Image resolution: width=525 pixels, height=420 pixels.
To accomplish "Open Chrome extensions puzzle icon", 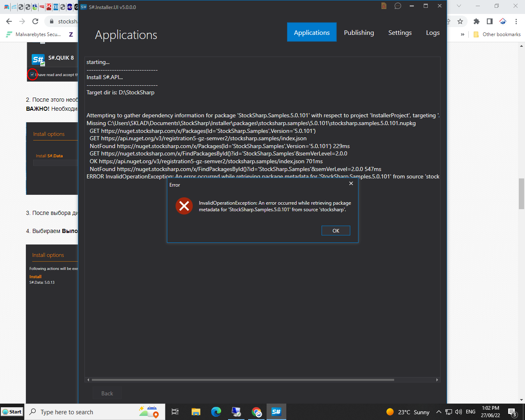I will pyautogui.click(x=476, y=21).
